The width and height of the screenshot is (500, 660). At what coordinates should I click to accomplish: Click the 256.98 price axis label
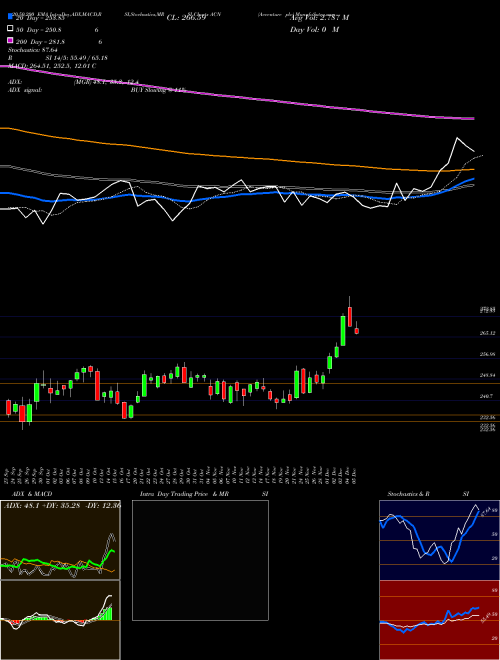487,354
